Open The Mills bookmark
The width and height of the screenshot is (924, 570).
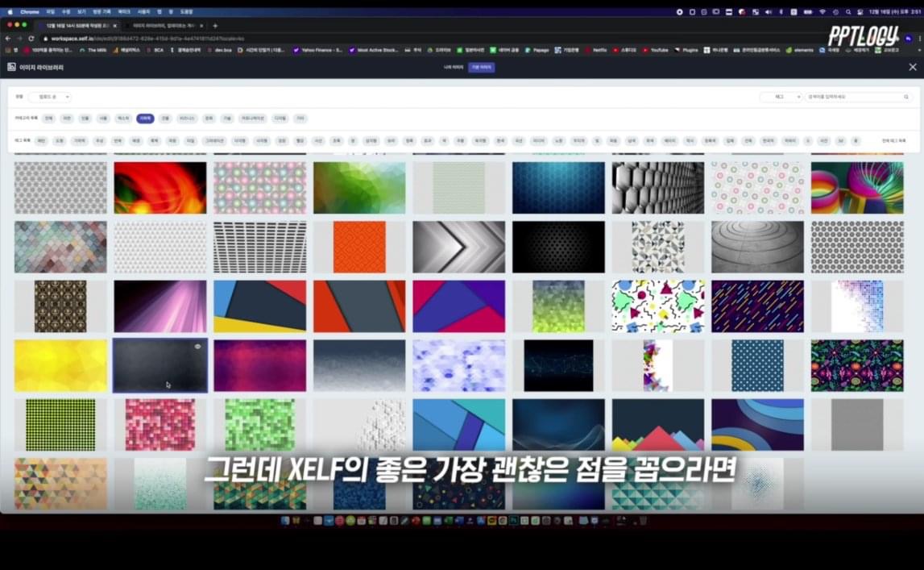tap(93, 51)
